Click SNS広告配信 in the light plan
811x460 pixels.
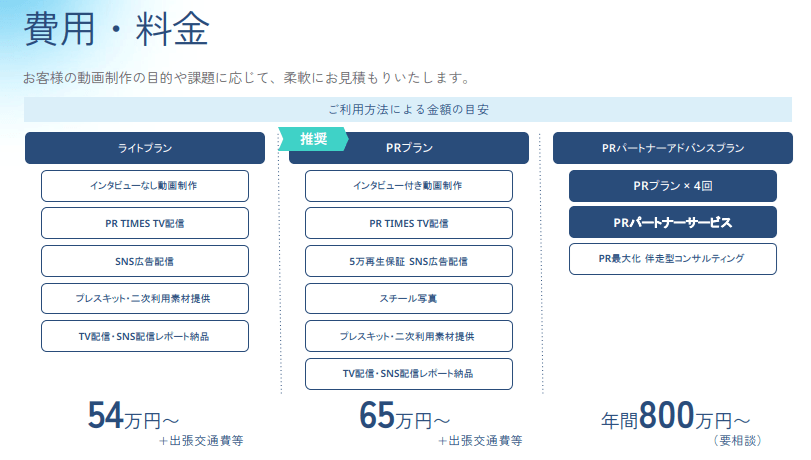click(145, 261)
